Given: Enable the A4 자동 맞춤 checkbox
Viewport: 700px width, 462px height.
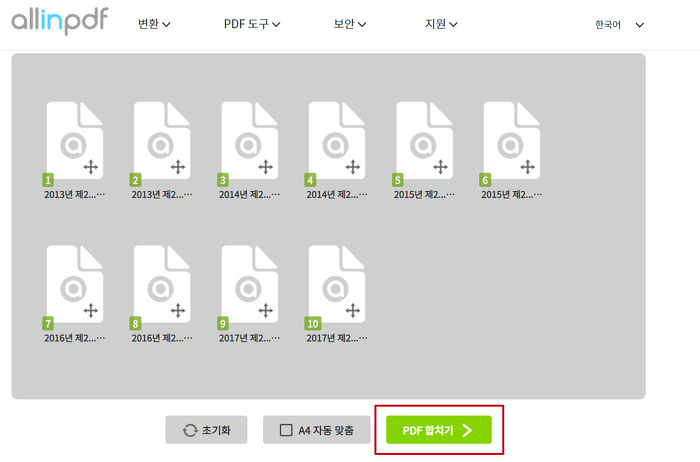Looking at the screenshot, I should point(286,430).
